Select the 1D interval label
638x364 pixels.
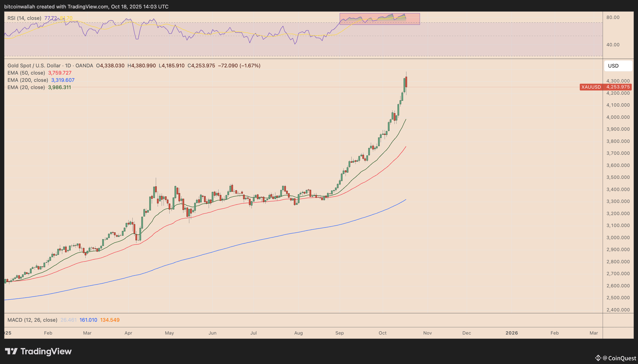click(x=68, y=65)
